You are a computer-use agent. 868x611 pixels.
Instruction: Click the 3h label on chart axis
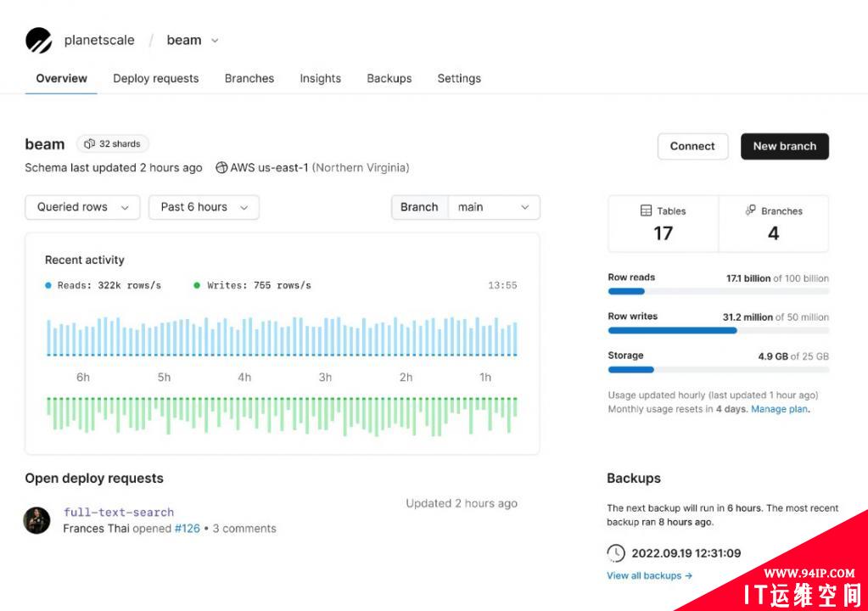(325, 378)
